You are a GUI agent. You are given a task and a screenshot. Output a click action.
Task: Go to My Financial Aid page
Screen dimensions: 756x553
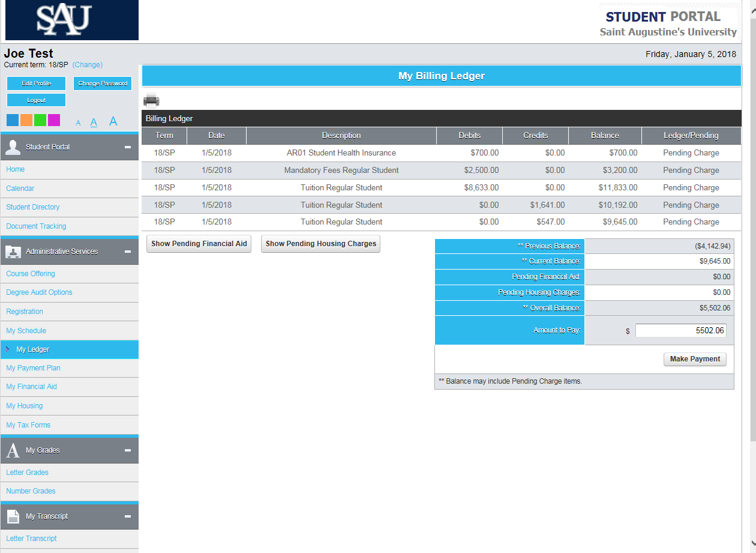[31, 387]
